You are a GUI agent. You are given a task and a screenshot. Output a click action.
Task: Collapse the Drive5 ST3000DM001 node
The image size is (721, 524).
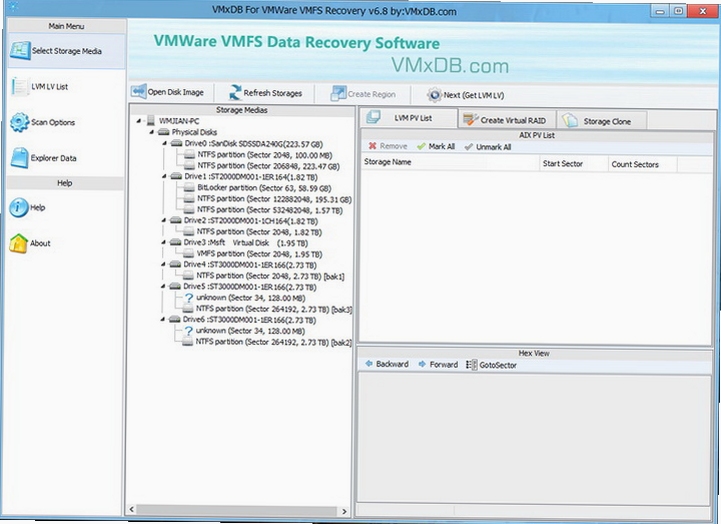[x=163, y=286]
